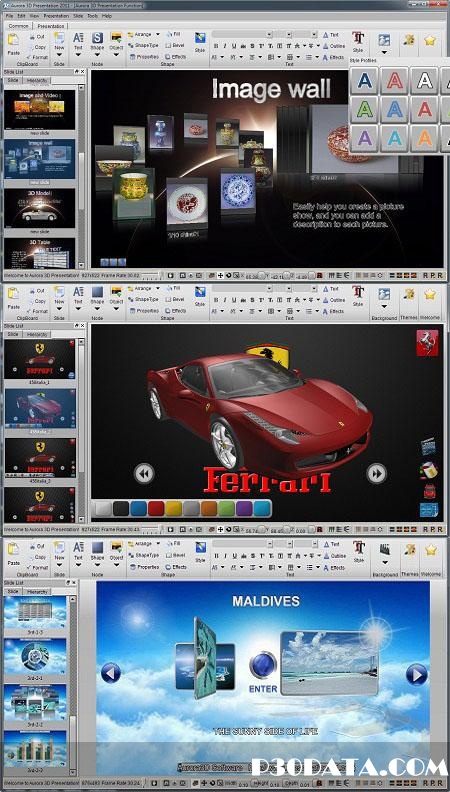This screenshot has width=450, height=792.
Task: Toggle Italic in the top window
Action: 225,46
